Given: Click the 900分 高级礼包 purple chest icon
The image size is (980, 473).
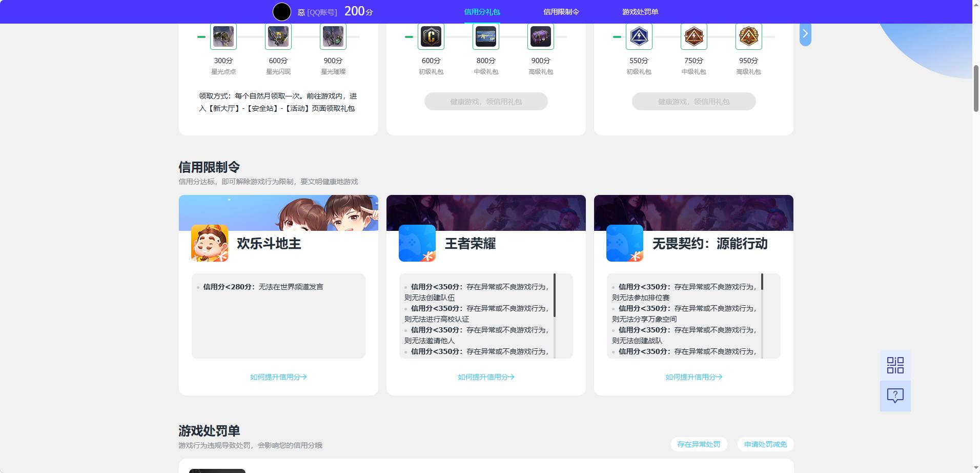Looking at the screenshot, I should click(x=541, y=36).
